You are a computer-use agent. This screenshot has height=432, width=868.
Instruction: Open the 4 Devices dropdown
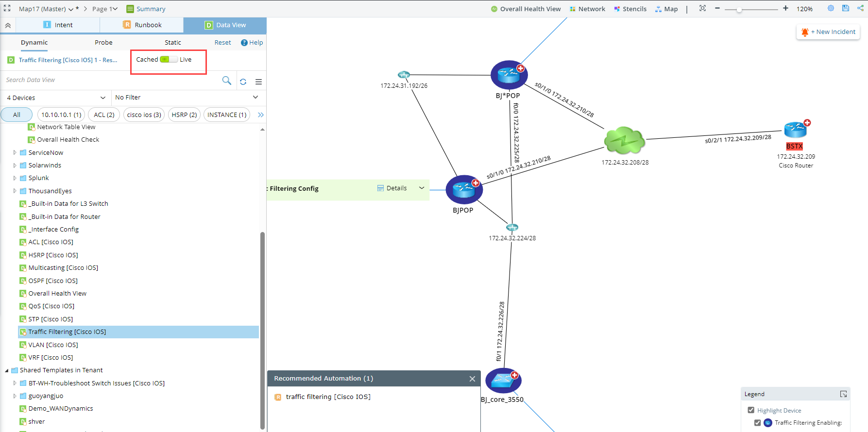pos(55,98)
